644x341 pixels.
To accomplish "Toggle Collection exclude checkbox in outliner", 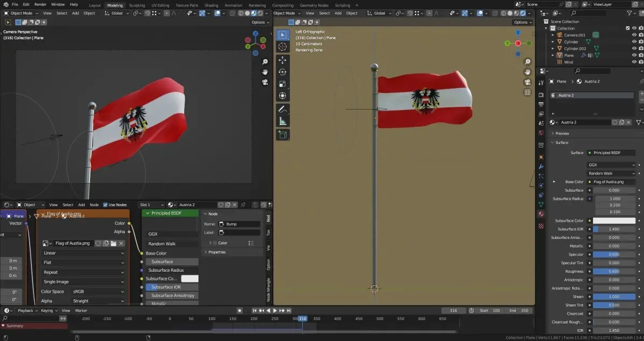I will click(627, 28).
